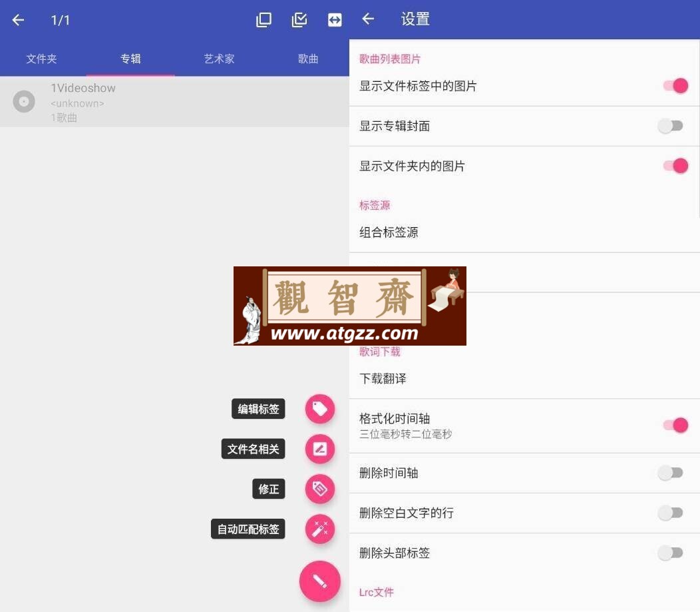700x612 pixels.
Task: Disable 显示文件夹内的图片 switch
Action: tap(675, 166)
